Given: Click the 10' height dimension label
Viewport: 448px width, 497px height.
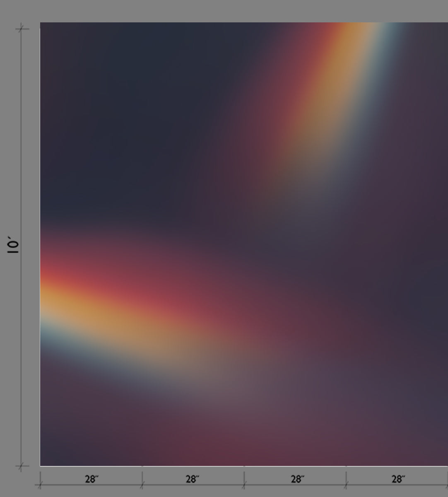Looking at the screenshot, I should pyautogui.click(x=13, y=246).
